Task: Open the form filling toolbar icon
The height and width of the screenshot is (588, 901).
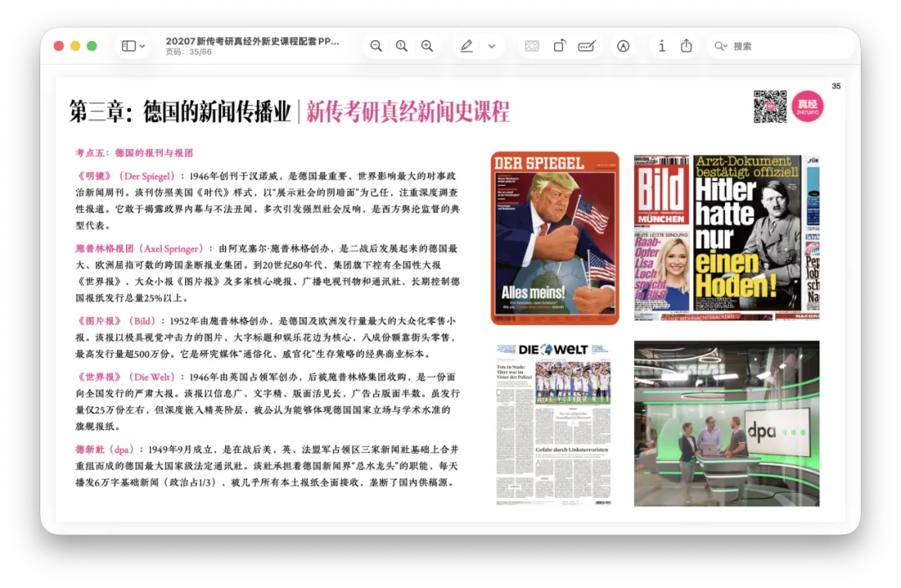Action: [x=586, y=46]
